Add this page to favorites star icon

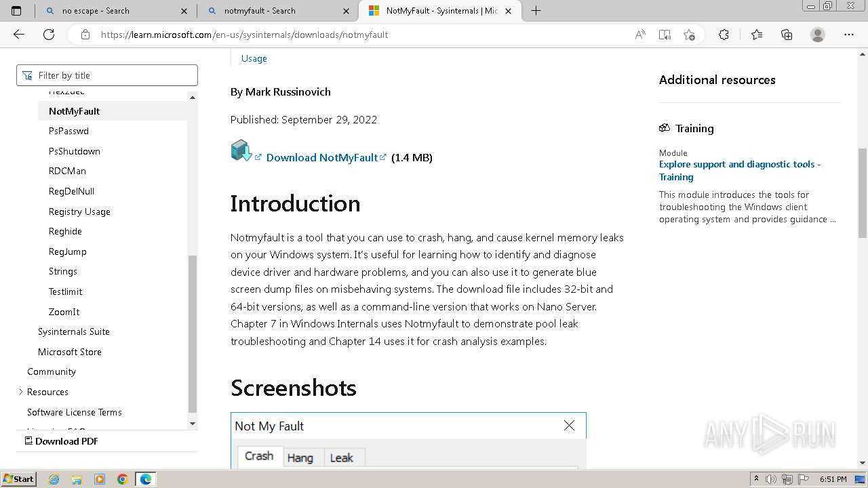[x=690, y=35]
